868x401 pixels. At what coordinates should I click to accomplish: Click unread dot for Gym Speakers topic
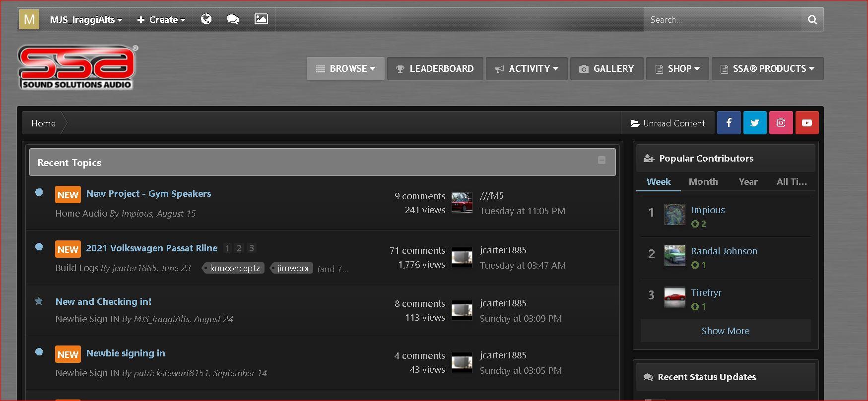coord(39,192)
